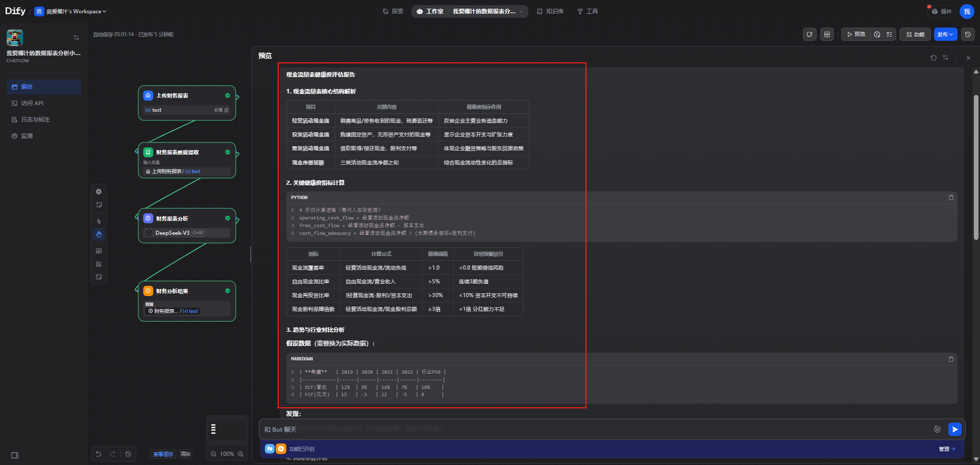Click the 清除 clear button
The height and width of the screenshot is (465, 980).
(x=185, y=454)
